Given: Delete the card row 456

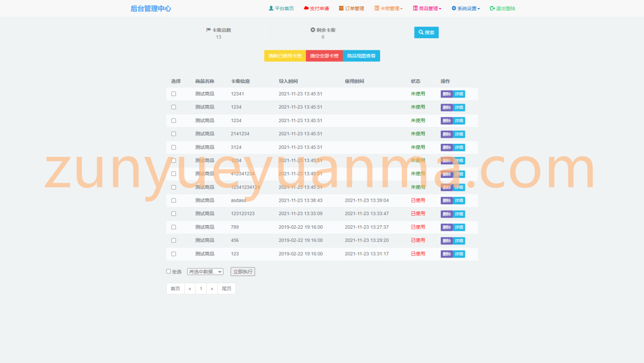Looking at the screenshot, I should point(447,241).
